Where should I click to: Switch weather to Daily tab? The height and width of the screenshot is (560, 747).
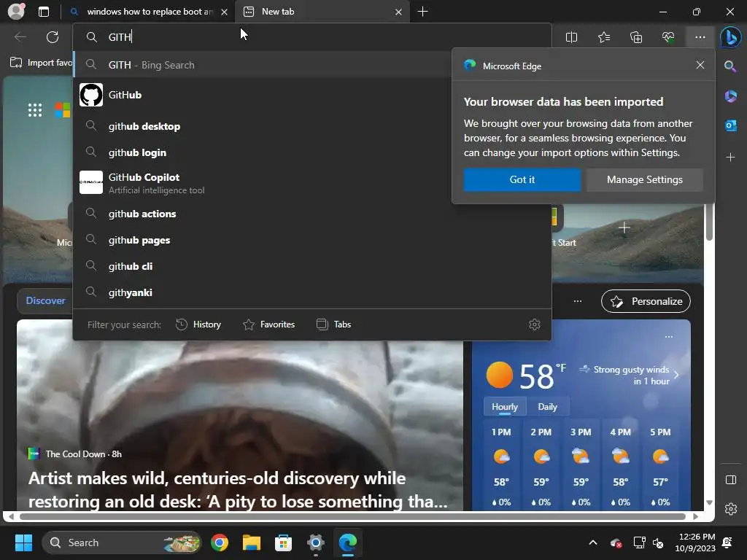547,407
